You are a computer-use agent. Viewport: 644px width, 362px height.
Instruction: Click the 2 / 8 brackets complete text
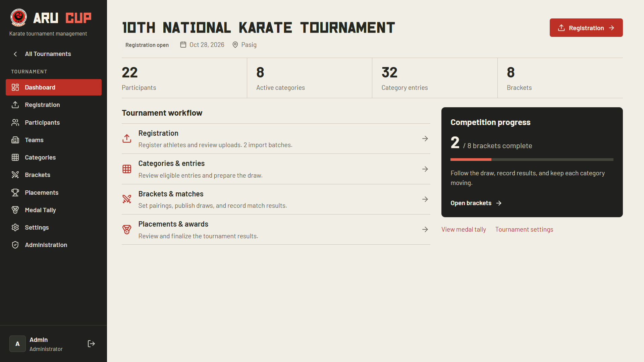[x=491, y=143]
